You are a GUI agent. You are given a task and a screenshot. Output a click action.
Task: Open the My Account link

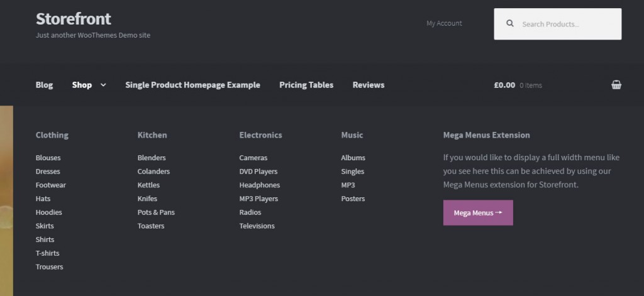click(444, 23)
